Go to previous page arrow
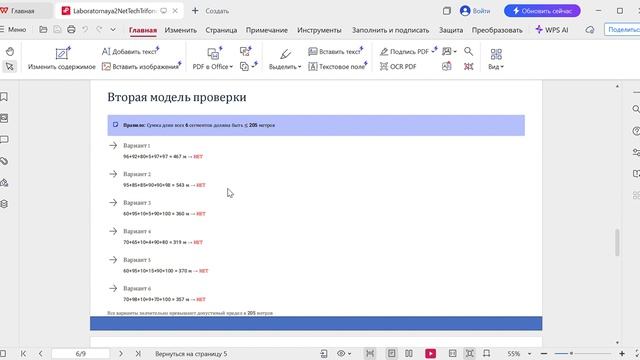 click(x=40, y=353)
